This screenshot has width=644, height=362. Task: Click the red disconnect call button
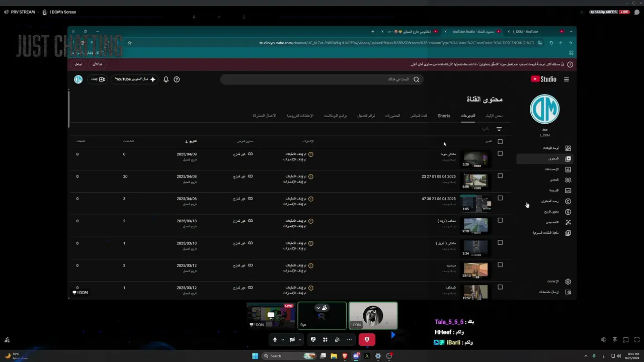[367, 339]
